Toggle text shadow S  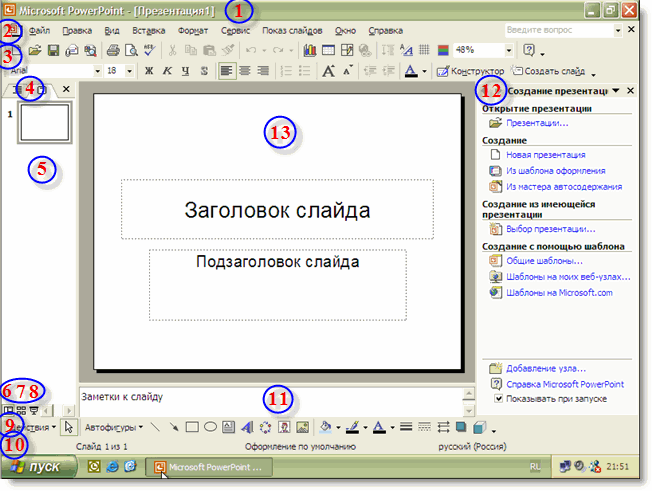coord(204,71)
